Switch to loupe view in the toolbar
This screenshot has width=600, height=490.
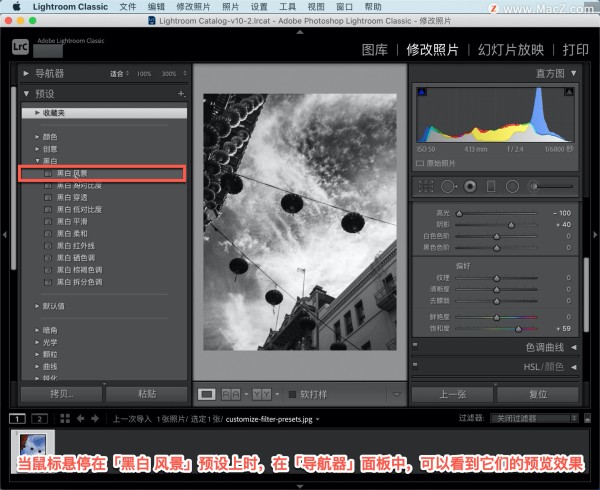click(207, 394)
